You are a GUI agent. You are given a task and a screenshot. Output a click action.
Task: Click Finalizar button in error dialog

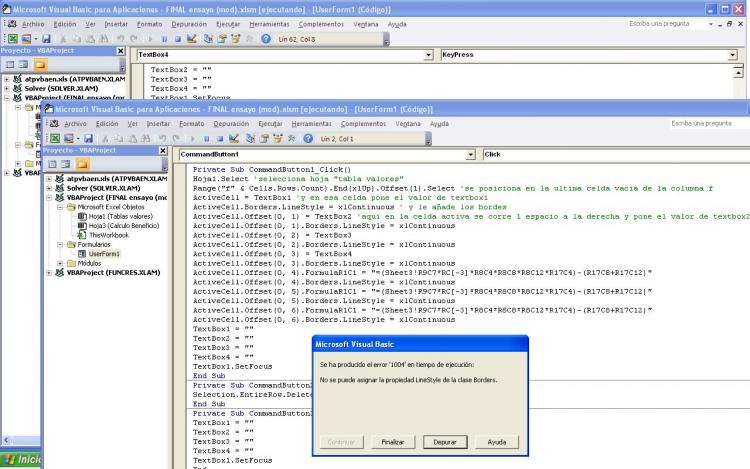(393, 442)
